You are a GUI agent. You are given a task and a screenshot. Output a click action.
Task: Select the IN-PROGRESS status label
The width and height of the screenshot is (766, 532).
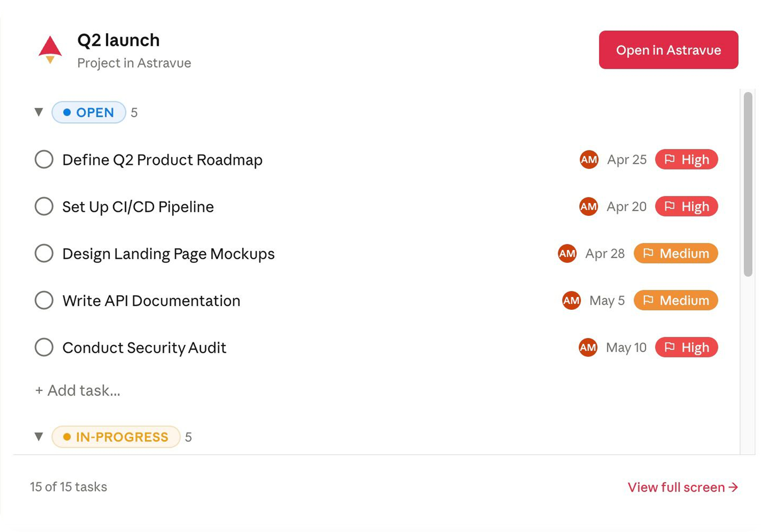(116, 437)
